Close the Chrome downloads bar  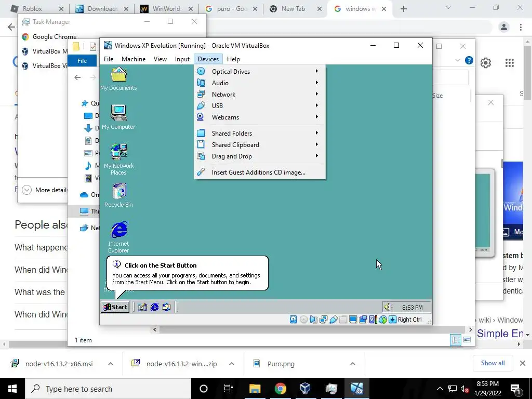click(x=523, y=363)
